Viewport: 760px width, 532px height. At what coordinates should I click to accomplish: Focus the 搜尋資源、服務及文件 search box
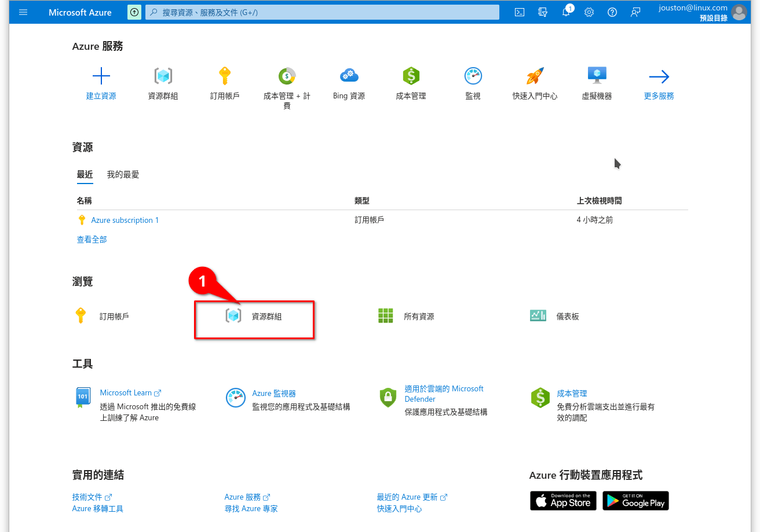[322, 12]
